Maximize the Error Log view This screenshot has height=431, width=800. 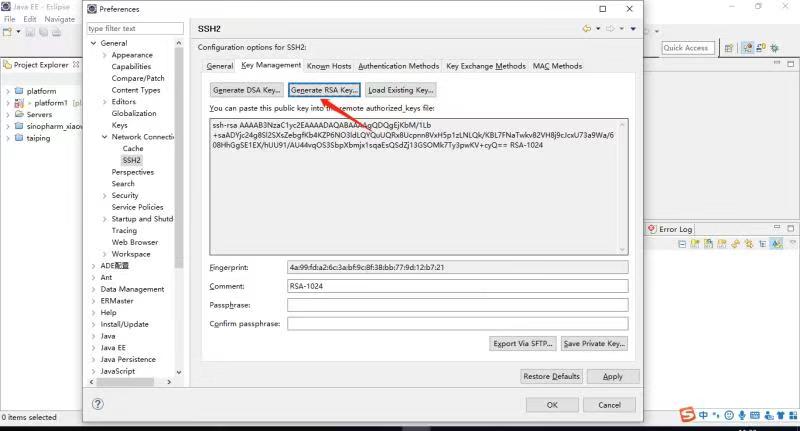(790, 228)
